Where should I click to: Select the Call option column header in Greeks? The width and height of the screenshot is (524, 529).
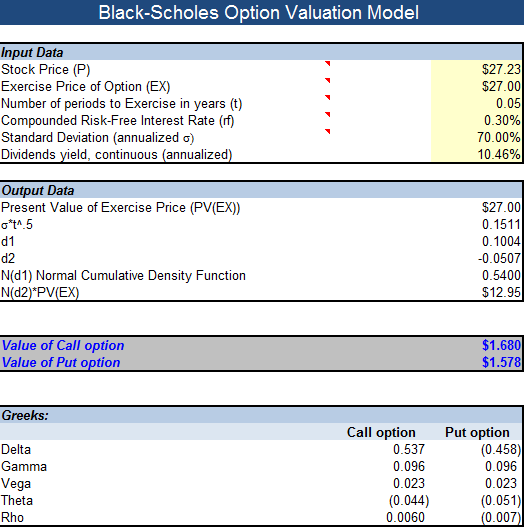point(381,433)
